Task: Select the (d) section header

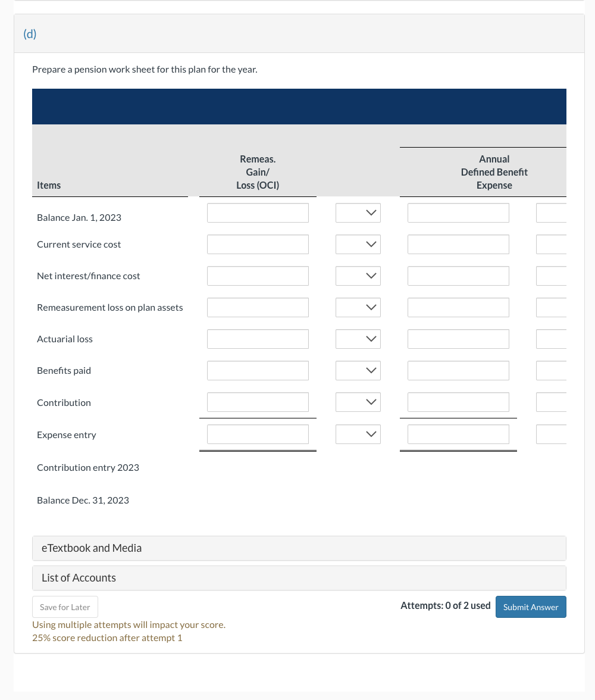Action: tap(30, 34)
